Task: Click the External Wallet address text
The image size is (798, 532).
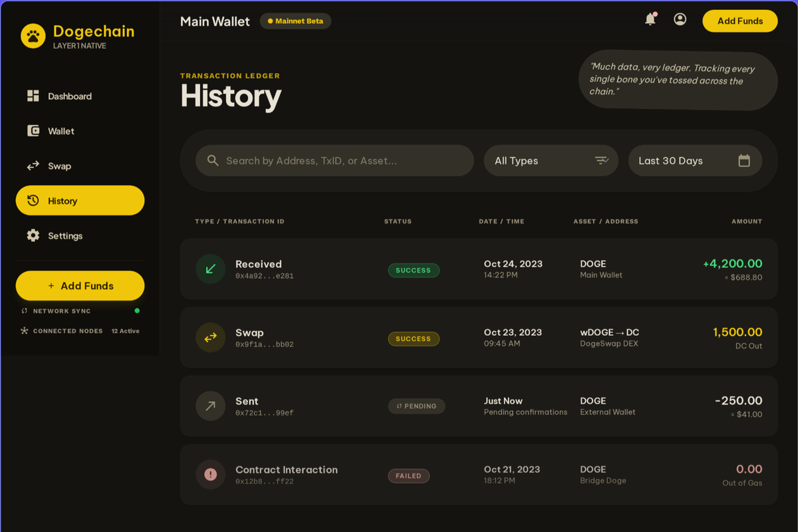Action: 608,412
